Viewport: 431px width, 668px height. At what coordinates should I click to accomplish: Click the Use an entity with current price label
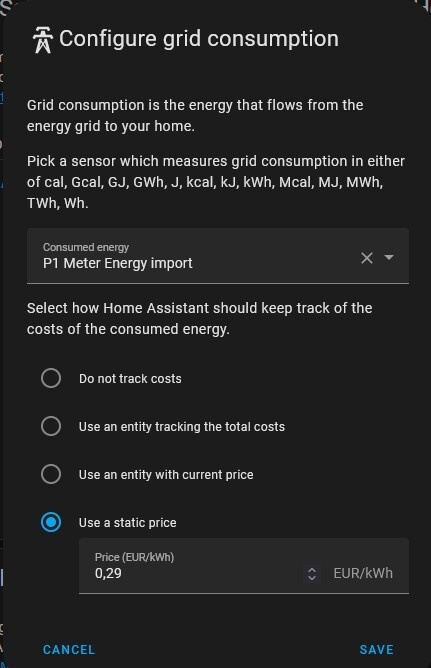point(166,475)
